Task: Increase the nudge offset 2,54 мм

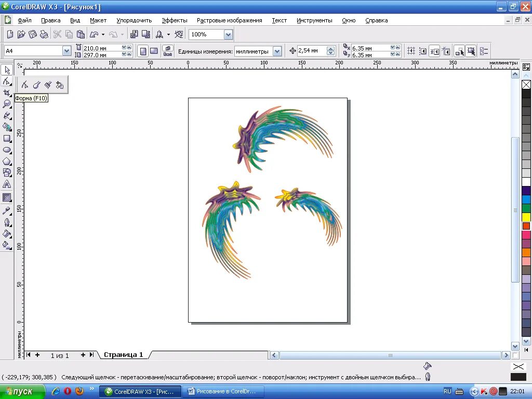Action: 331,49
